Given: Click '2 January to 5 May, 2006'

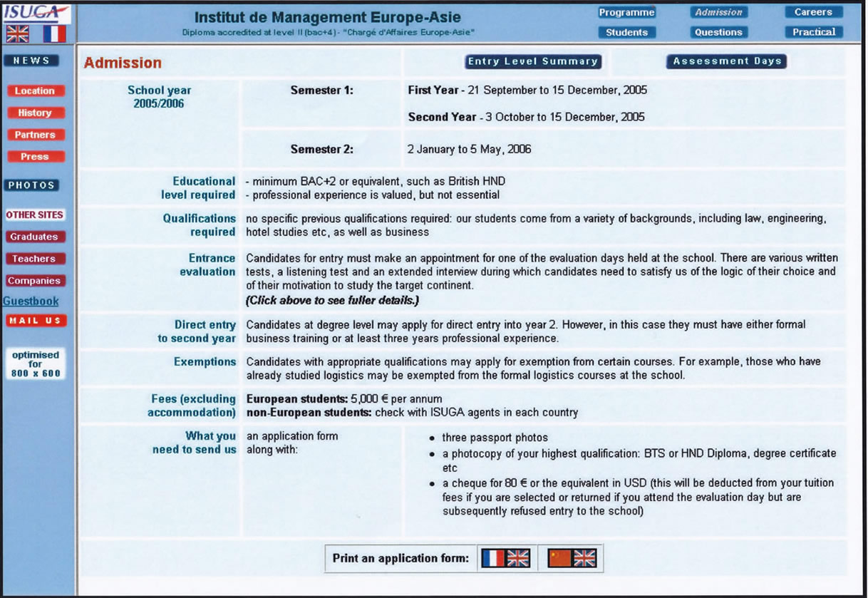Looking at the screenshot, I should (469, 150).
